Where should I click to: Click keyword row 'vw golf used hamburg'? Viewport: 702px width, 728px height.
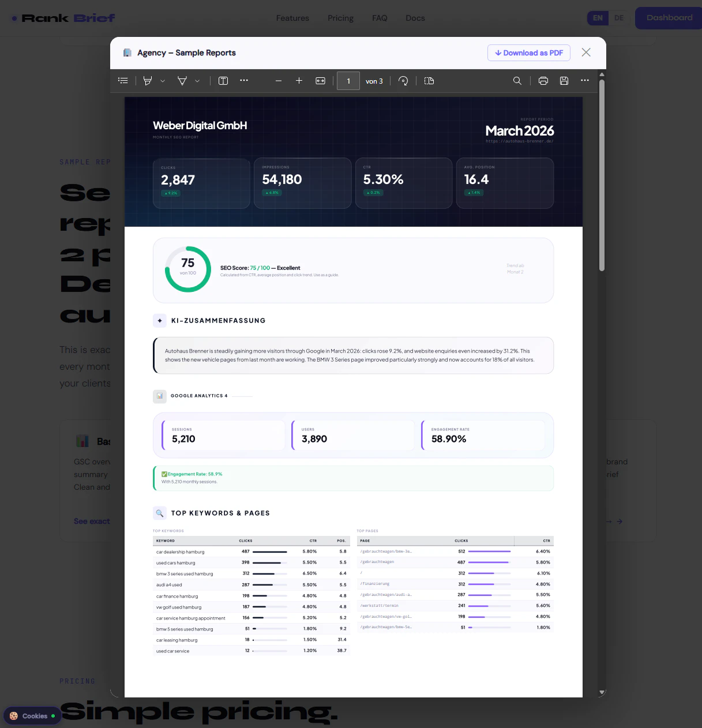[251, 607]
